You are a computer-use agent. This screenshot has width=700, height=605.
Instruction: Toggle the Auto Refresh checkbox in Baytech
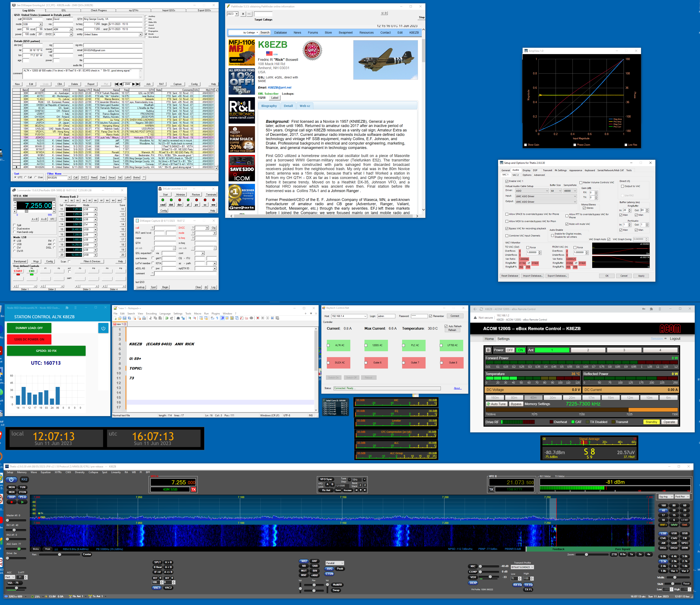446,326
